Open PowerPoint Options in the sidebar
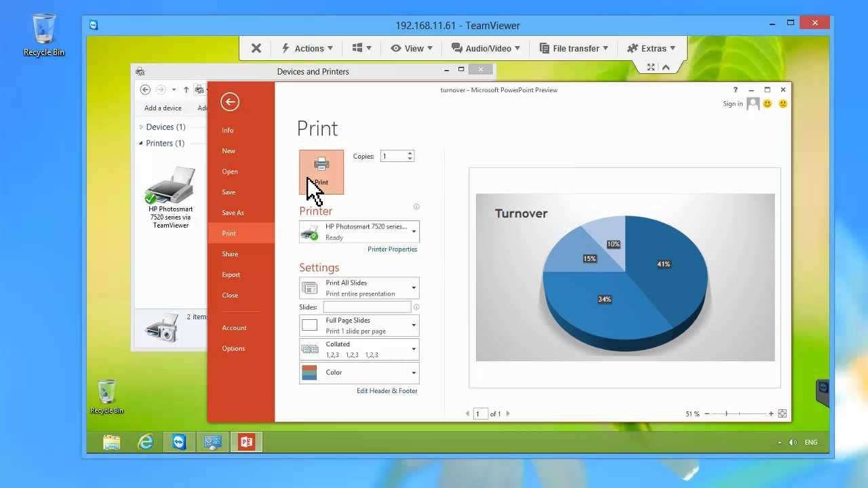Image resolution: width=868 pixels, height=488 pixels. pos(233,348)
